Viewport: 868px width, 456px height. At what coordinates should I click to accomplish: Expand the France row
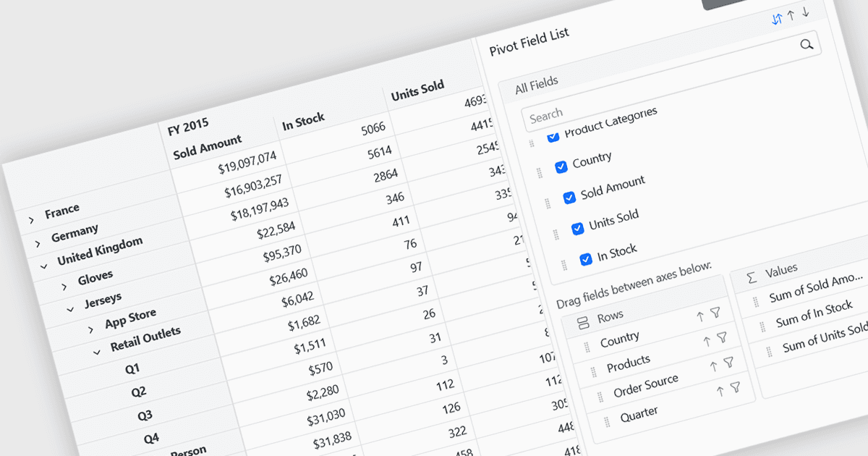[32, 219]
